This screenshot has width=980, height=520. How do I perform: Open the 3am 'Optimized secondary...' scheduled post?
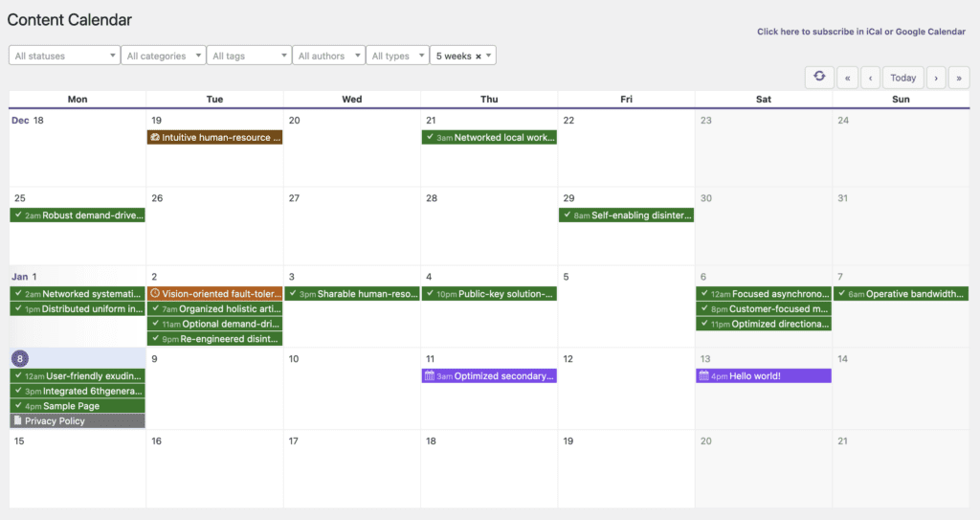click(x=489, y=376)
